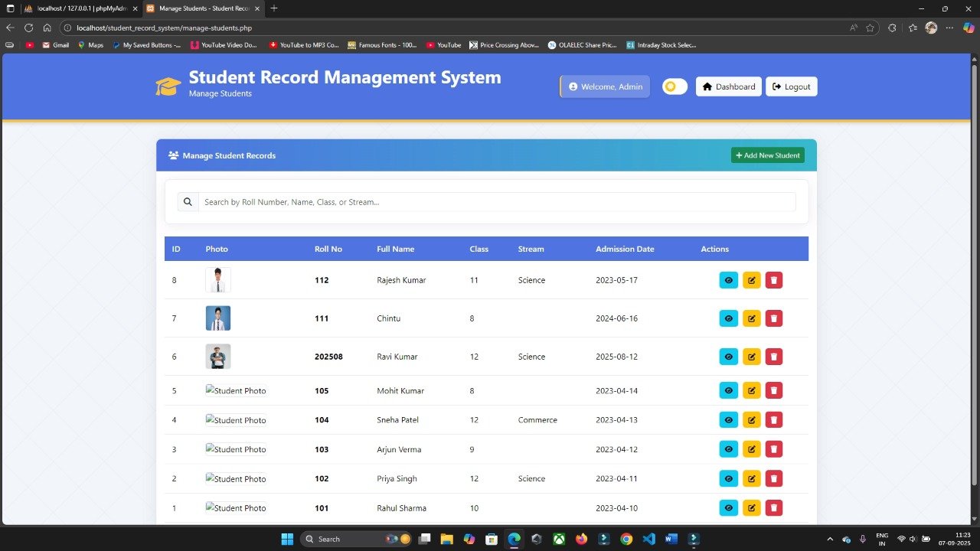Delete Rahul Sharma's record using trash icon
980x551 pixels.
pos(774,508)
